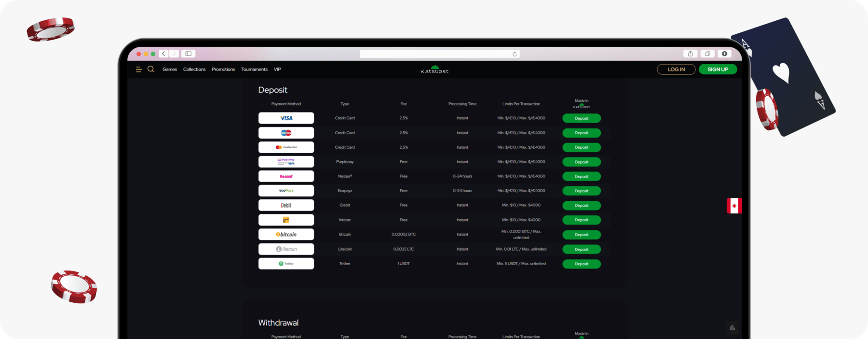
Task: Click the '0.00002 BTC' fee value
Action: [404, 234]
